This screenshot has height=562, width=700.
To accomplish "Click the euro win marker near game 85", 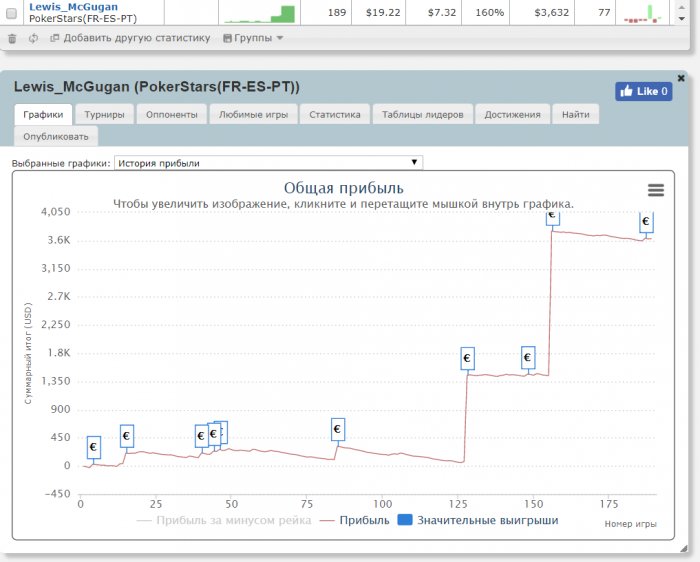I will (338, 429).
